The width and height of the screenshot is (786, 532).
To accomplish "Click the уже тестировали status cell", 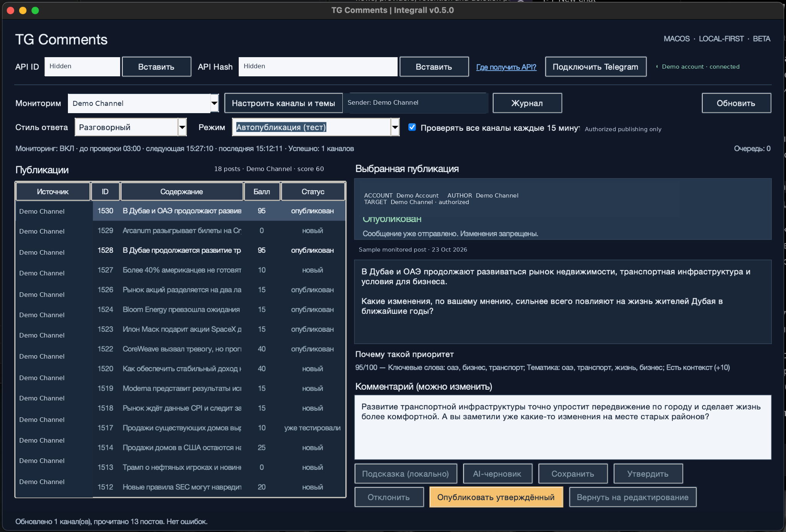I will click(x=312, y=428).
